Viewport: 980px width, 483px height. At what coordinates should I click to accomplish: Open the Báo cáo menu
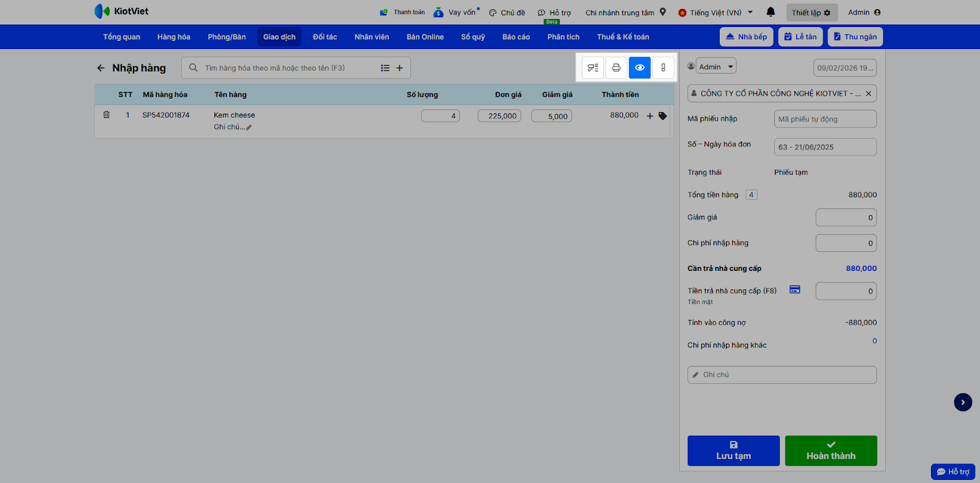[x=516, y=37]
